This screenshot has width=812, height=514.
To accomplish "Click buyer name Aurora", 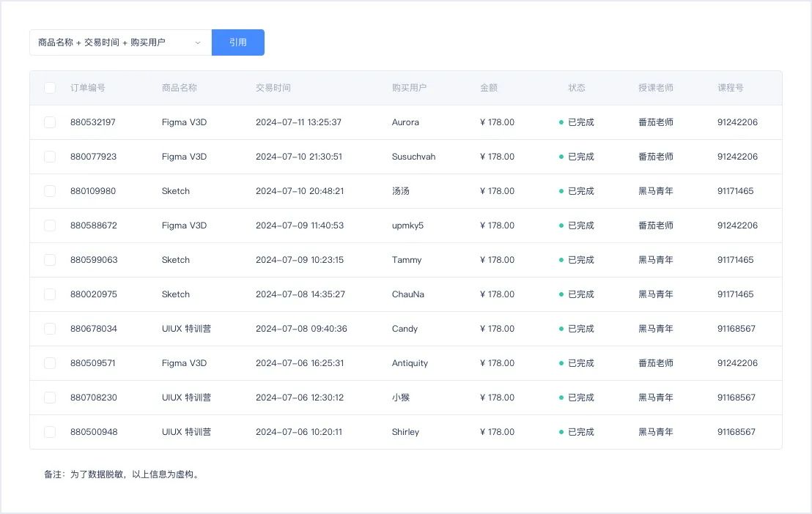I will point(405,122).
